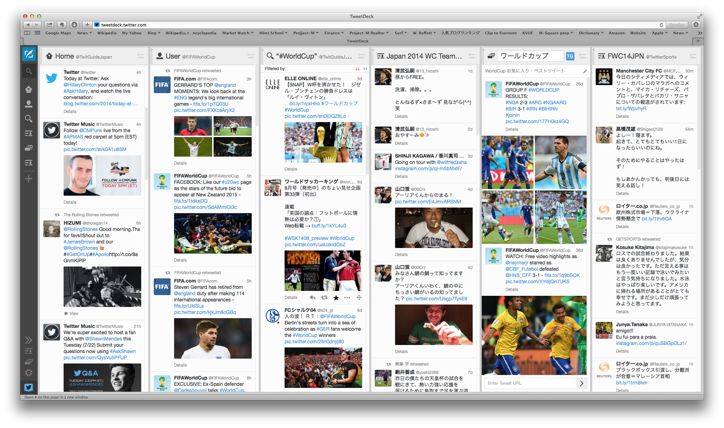Open User column options slider icon
724x428 pixels.
[x=251, y=56]
